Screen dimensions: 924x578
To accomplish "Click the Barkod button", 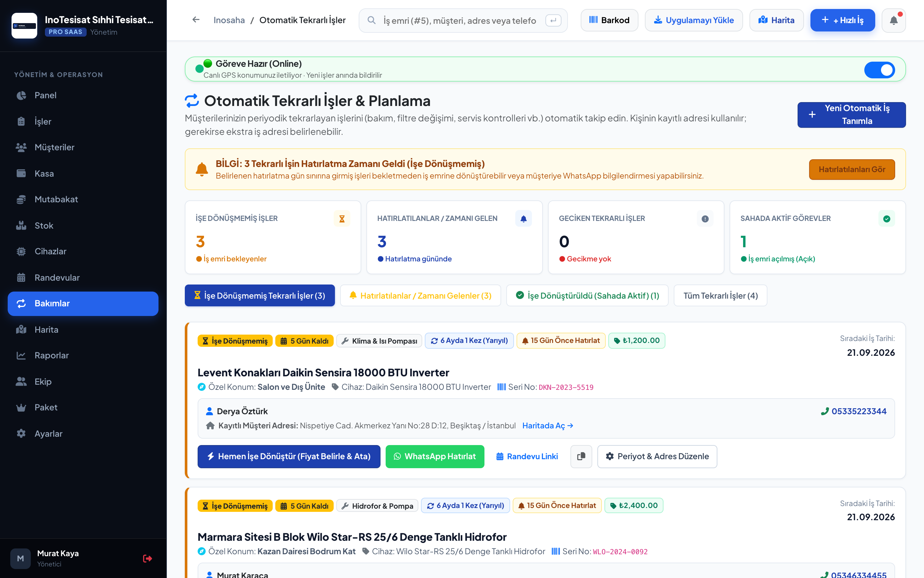I will point(609,20).
